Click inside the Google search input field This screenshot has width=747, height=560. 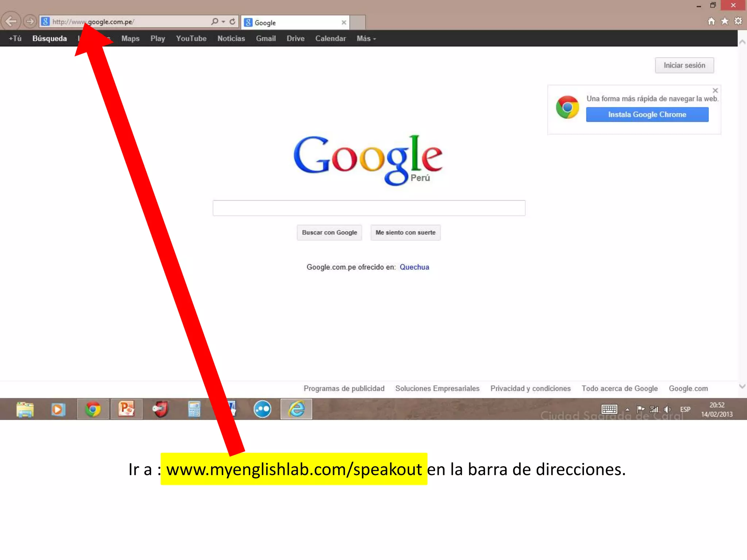(x=369, y=208)
